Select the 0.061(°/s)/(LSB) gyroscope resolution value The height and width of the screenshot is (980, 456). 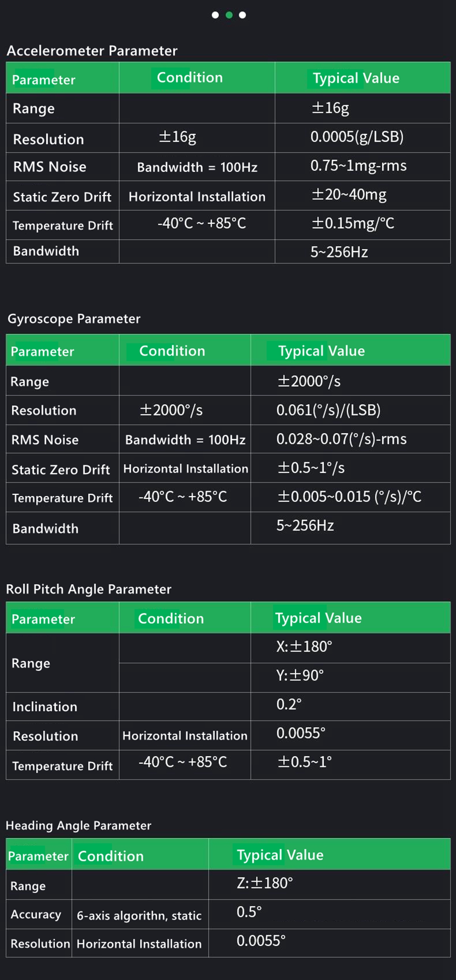coord(328,410)
